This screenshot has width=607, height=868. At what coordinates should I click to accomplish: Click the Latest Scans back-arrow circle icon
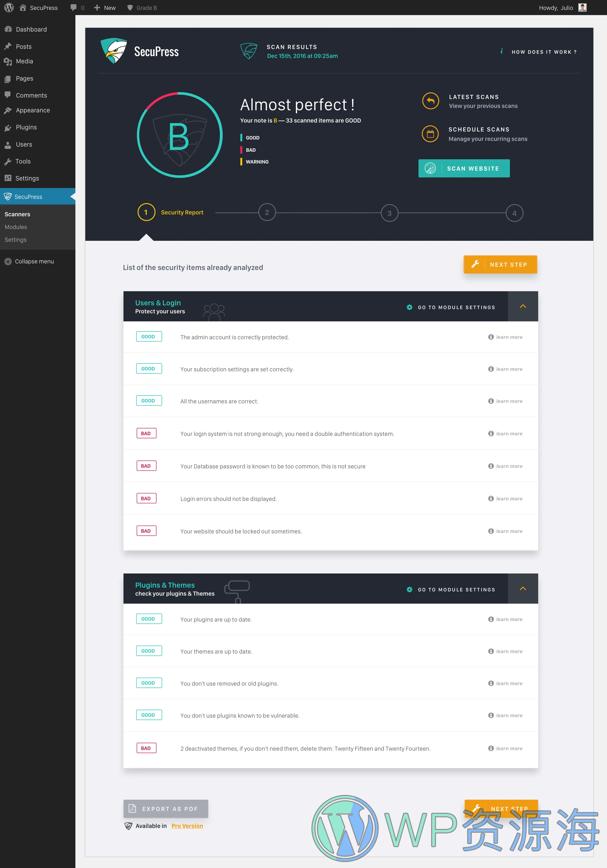pos(430,101)
